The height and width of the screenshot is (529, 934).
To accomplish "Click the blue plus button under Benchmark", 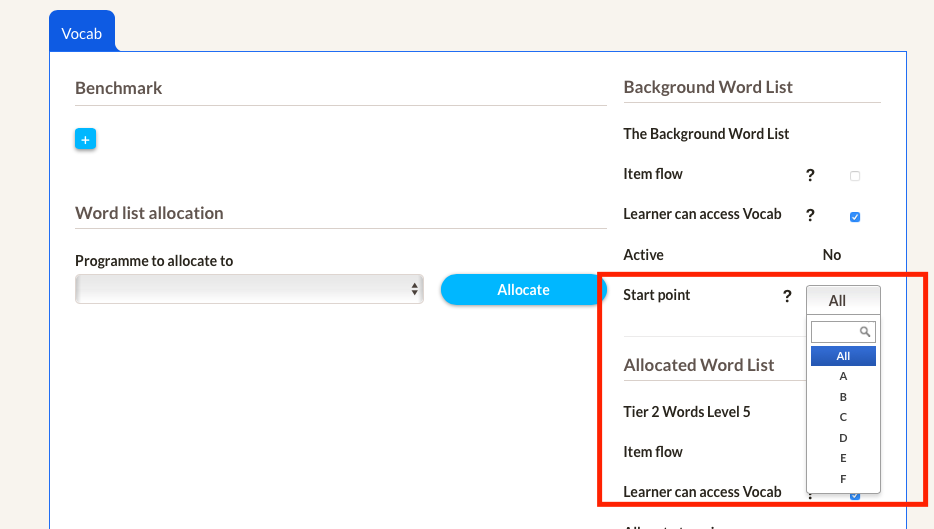I will pos(85,140).
